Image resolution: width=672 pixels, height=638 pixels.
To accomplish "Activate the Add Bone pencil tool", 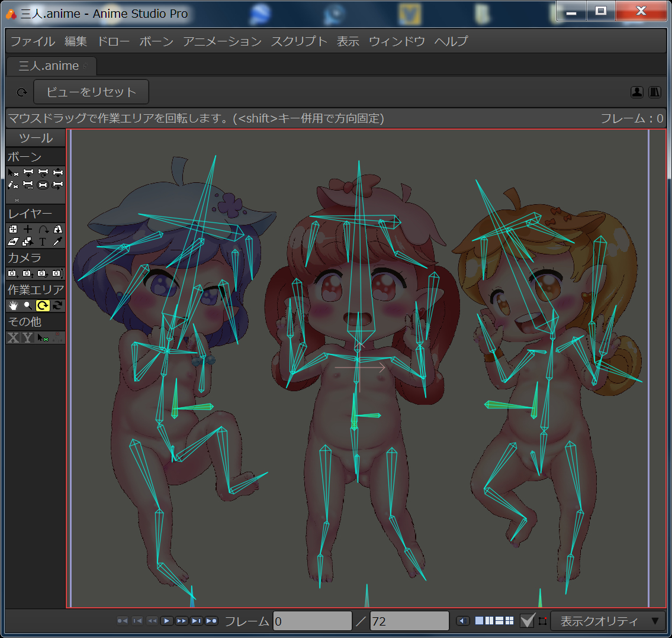I will [13, 185].
